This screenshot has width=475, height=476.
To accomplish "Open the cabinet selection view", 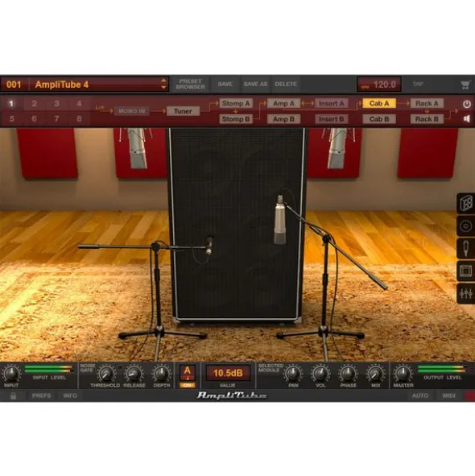I will 466,203.
